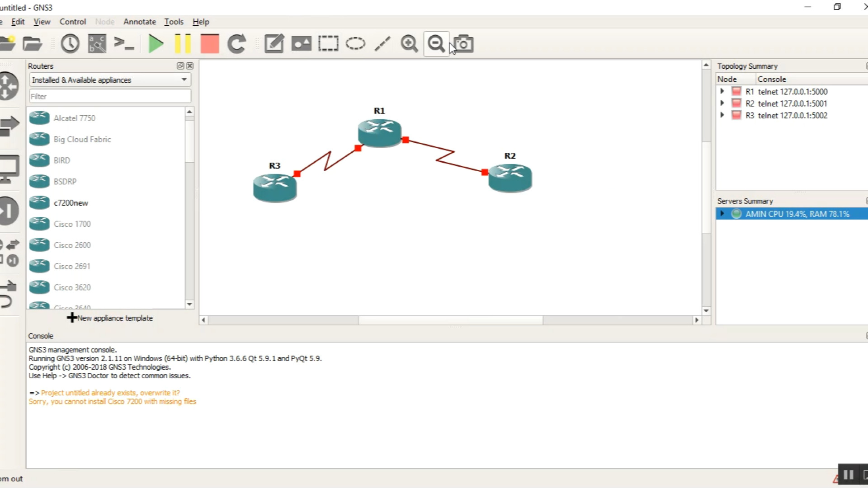
Task: Browse switches category in device sidebar
Action: click(x=9, y=126)
